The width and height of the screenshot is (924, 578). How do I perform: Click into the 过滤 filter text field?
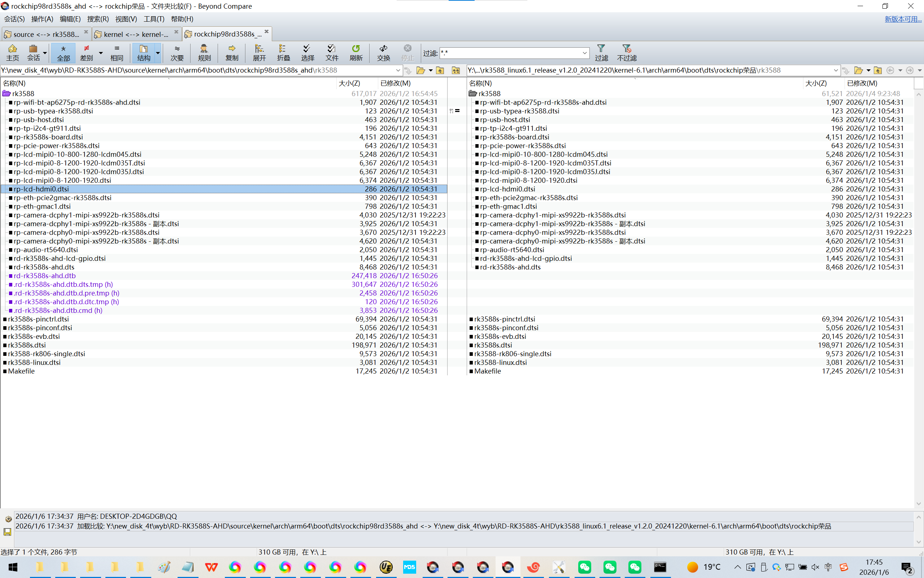pos(510,53)
